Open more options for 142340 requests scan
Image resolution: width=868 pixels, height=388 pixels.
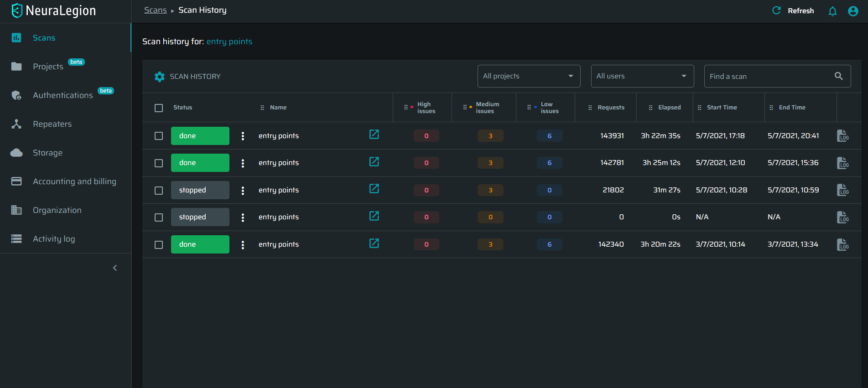[243, 244]
